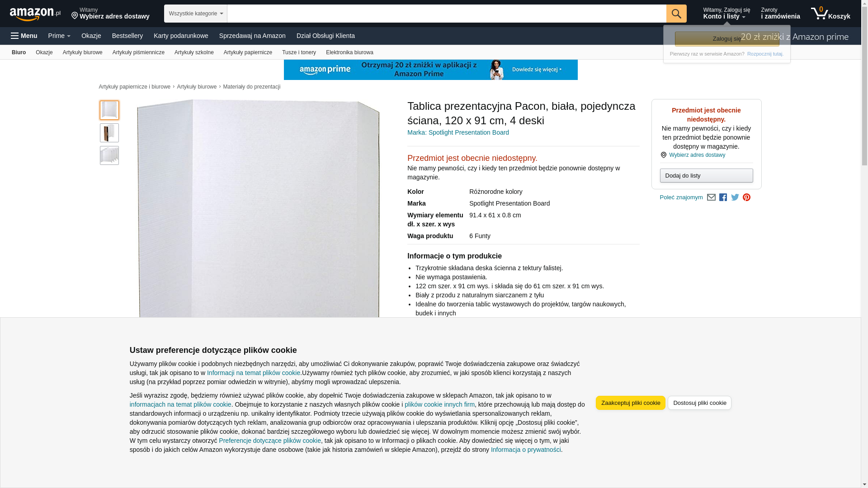Share product on Twitter icon

coord(735,197)
